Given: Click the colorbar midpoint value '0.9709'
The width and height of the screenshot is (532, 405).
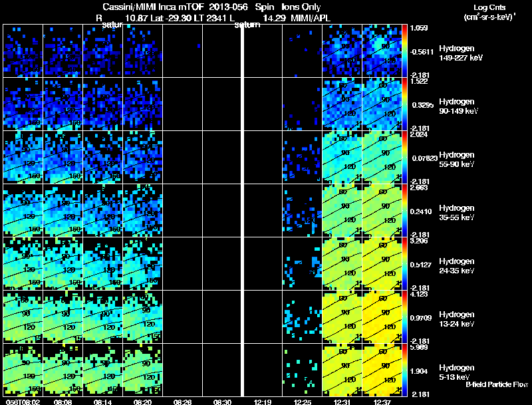Looking at the screenshot, I should point(422,318).
